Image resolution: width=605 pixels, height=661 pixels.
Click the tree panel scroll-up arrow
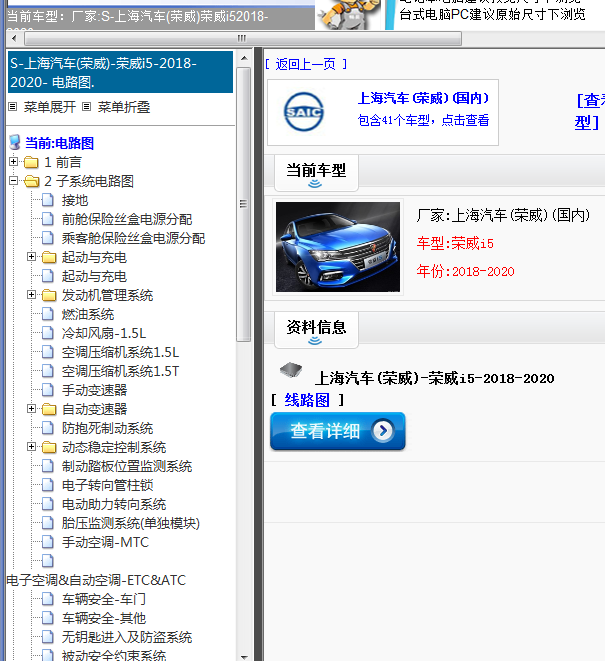(244, 58)
